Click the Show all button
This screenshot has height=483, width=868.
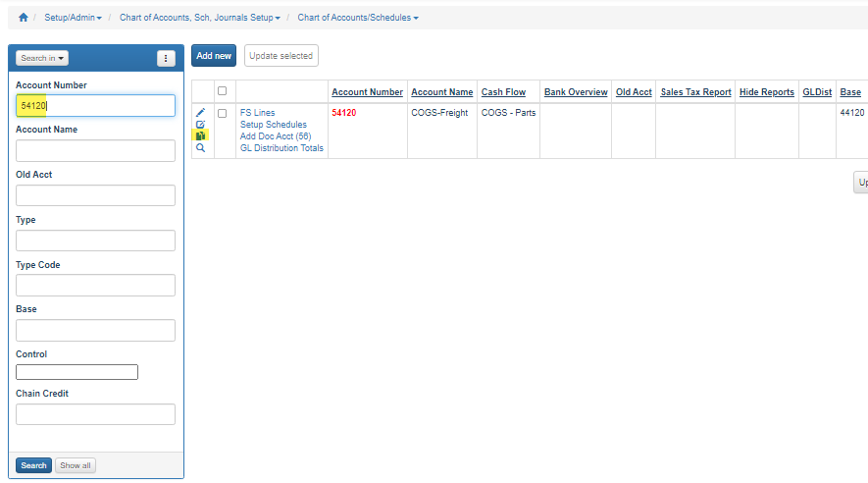(76, 465)
